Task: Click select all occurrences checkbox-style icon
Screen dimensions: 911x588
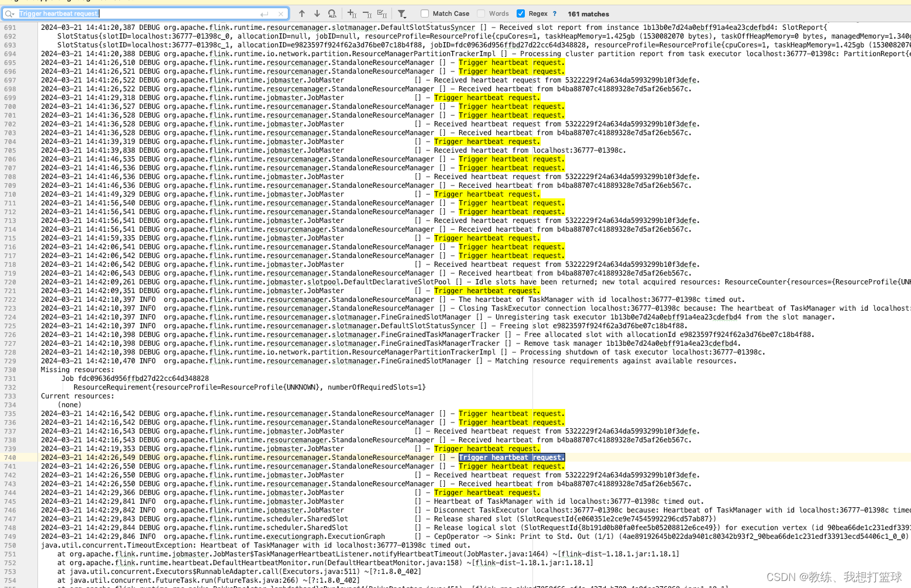Action: (382, 13)
